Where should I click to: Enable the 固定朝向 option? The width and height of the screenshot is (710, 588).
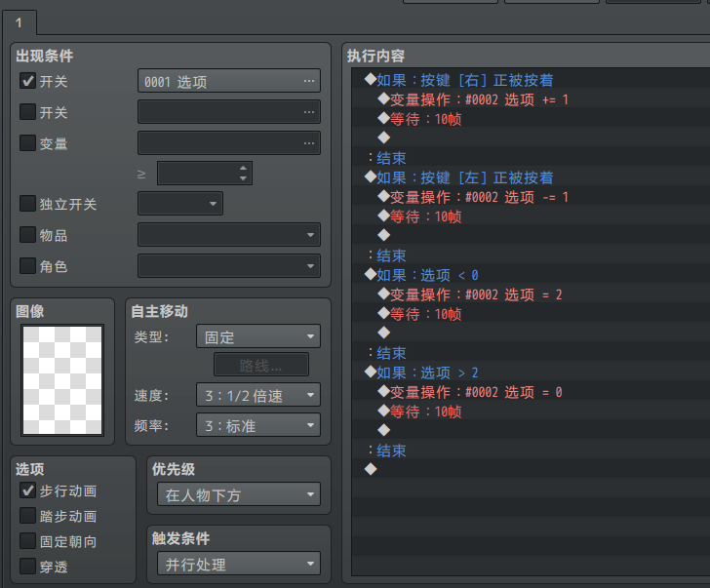tap(27, 541)
